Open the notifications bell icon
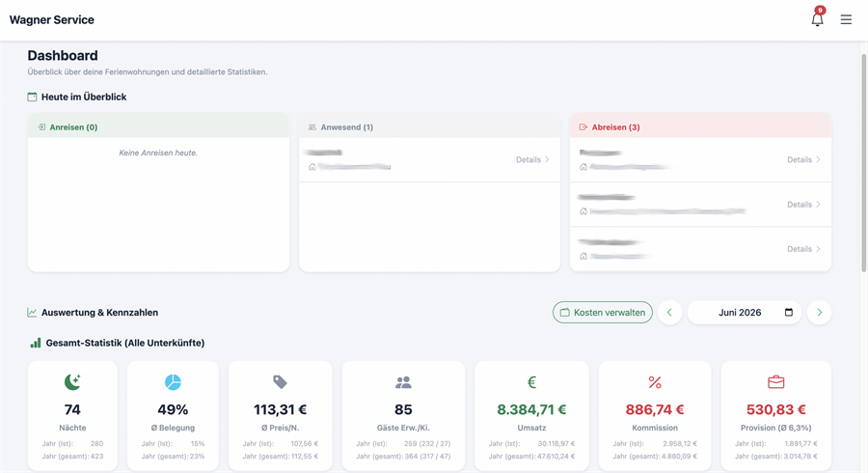Image resolution: width=868 pixels, height=473 pixels. click(817, 19)
